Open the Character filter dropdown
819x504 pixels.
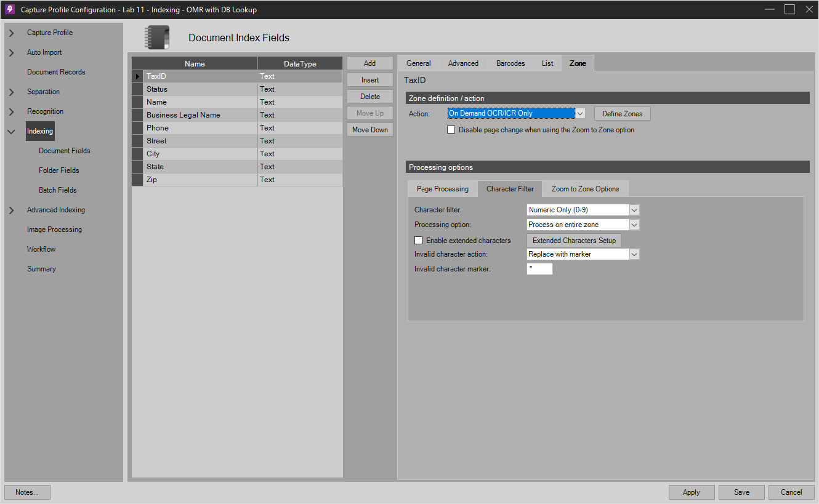pos(634,209)
